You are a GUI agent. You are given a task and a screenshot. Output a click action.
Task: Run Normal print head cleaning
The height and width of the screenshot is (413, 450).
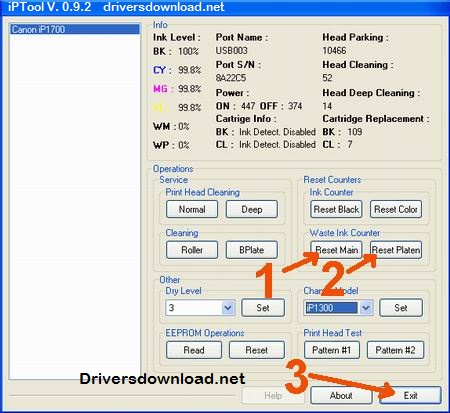[x=192, y=209]
